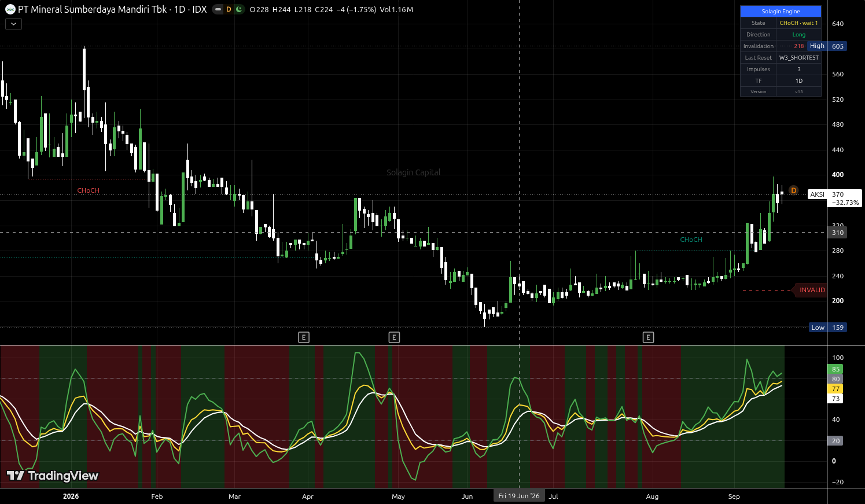Click the 2026 label on the time axis
Viewport: 865px width, 504px height.
[x=71, y=496]
